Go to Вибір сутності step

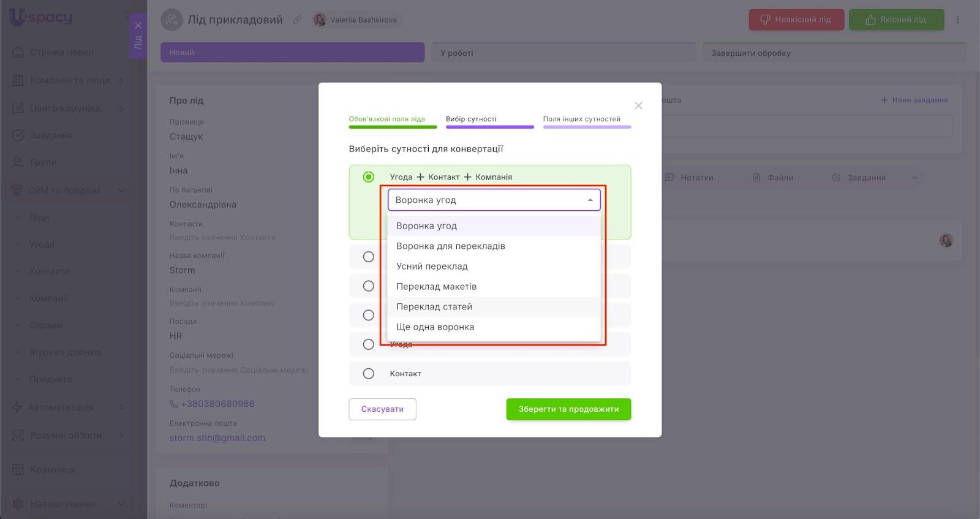pos(489,121)
